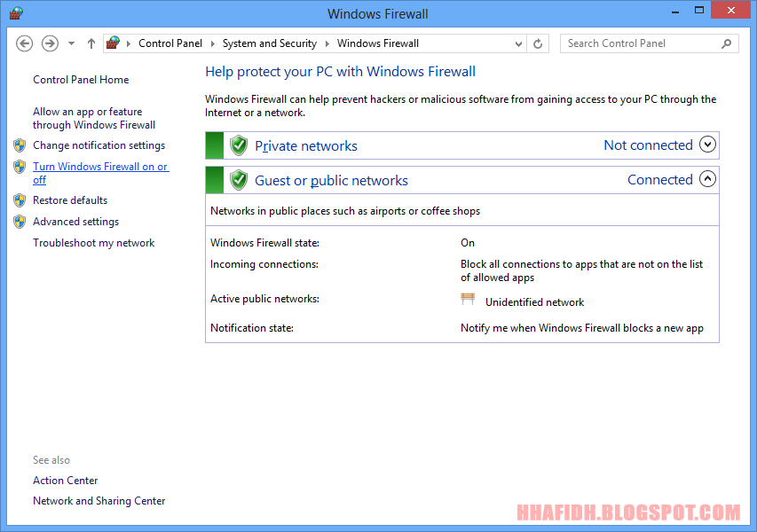Click the Search Control Panel field
Screen dimensions: 757x532
[641, 43]
